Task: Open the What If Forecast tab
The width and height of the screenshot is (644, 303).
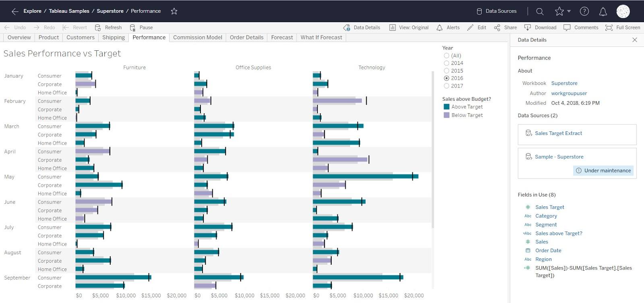Action: pos(321,37)
